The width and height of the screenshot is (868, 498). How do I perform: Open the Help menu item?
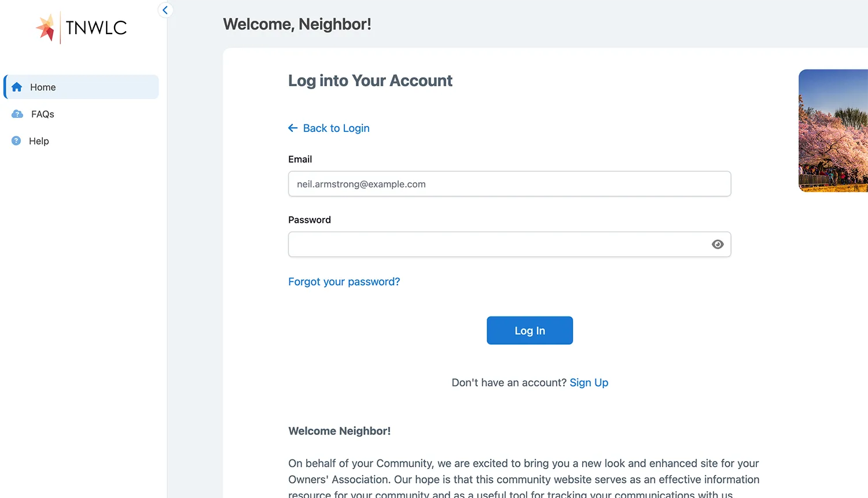tap(39, 141)
